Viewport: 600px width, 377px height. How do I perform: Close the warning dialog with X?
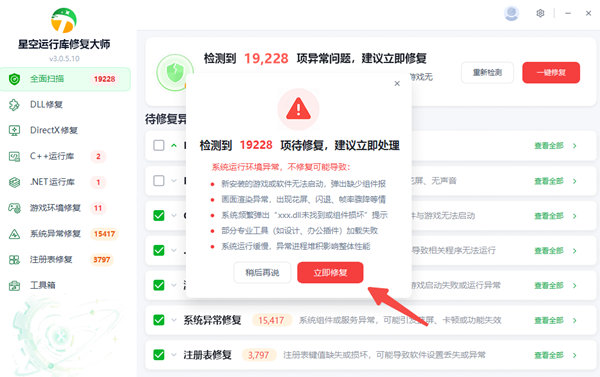coord(397,83)
